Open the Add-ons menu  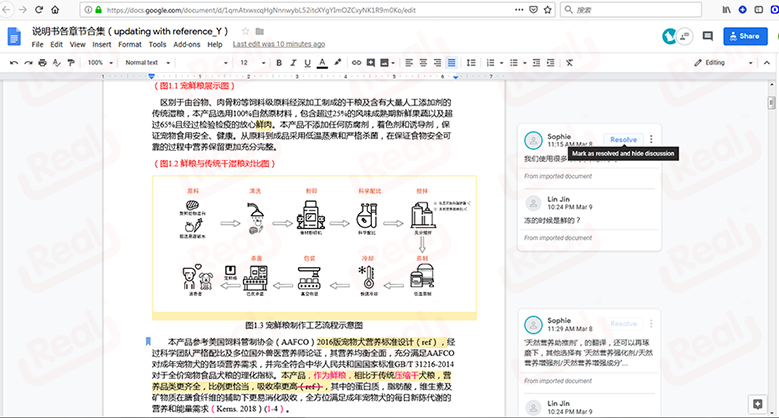click(x=186, y=45)
